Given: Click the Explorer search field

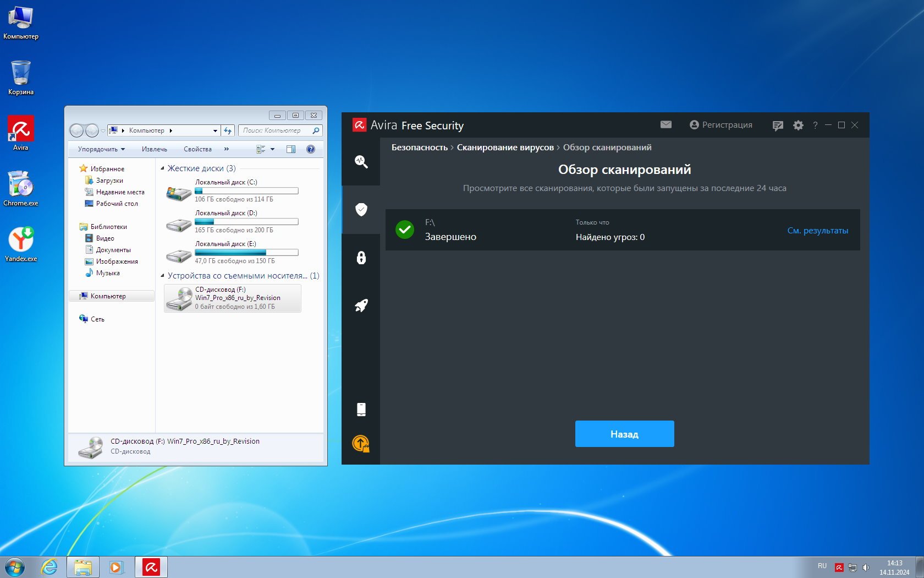Looking at the screenshot, I should click(276, 130).
